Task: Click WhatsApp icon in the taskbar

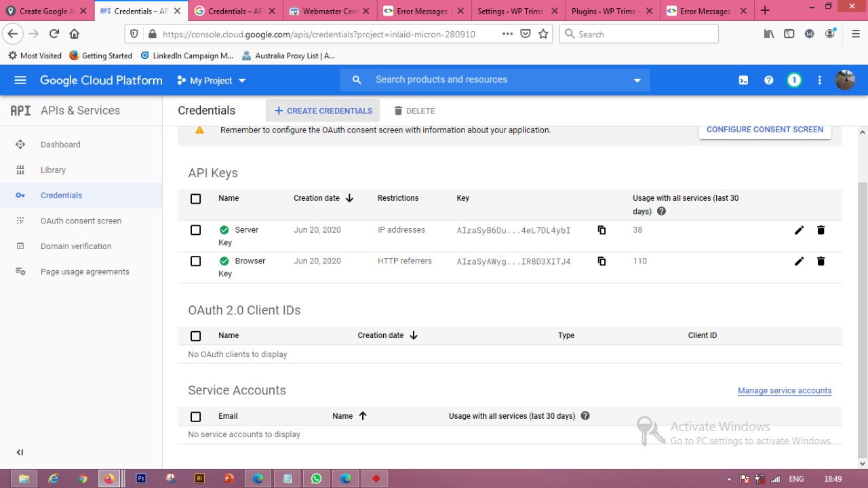Action: 316,478
